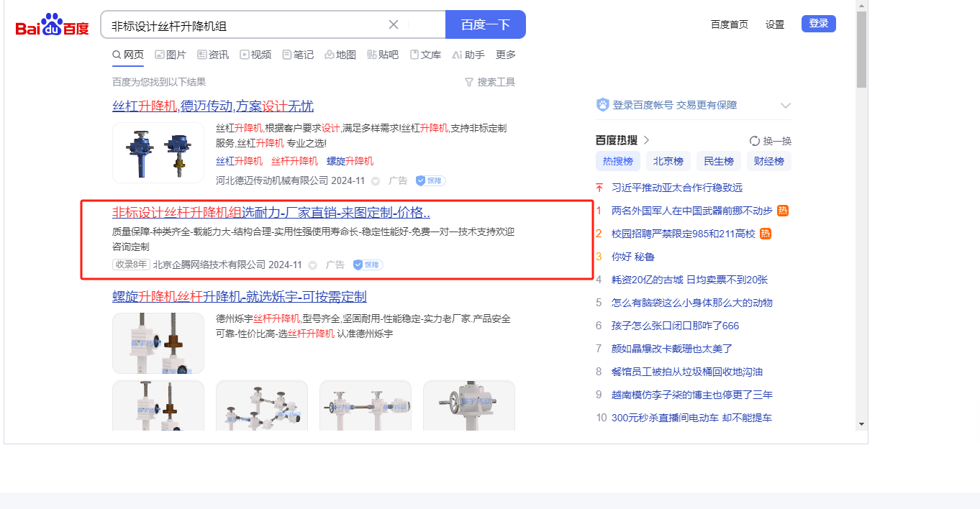Select the 财经榜 tab
This screenshot has width=980, height=509.
click(769, 161)
